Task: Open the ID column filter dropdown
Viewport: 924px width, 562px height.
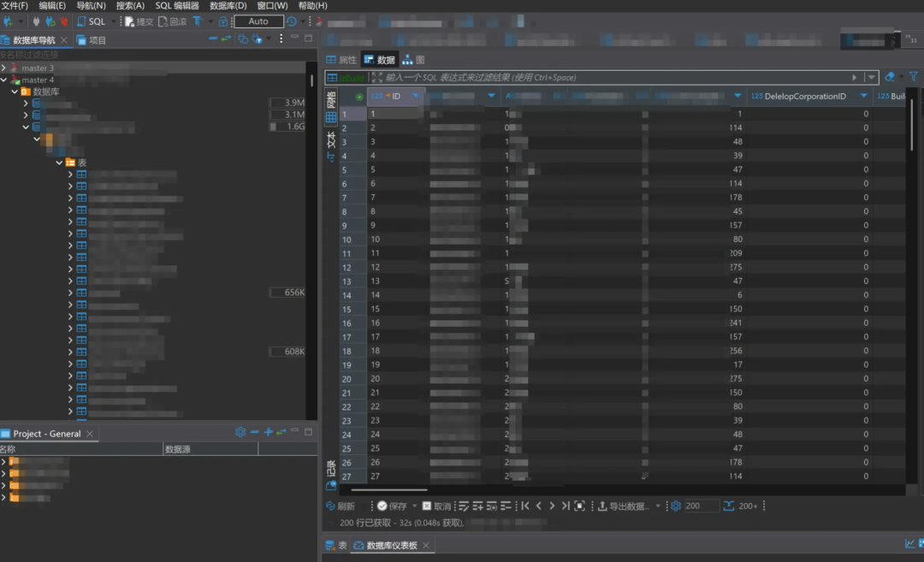Action: coord(416,97)
